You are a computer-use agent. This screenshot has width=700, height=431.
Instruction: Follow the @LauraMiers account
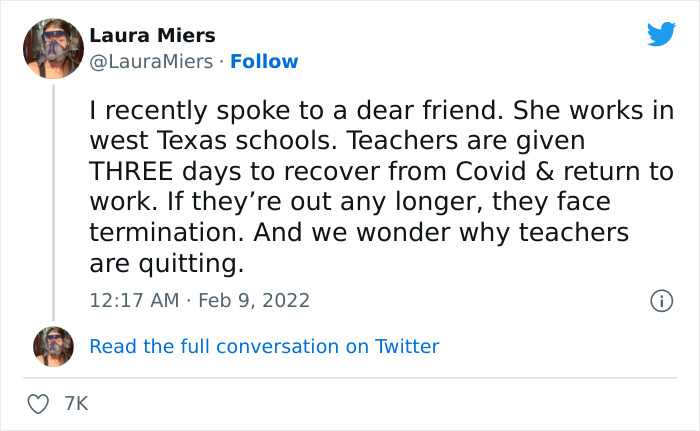click(264, 62)
